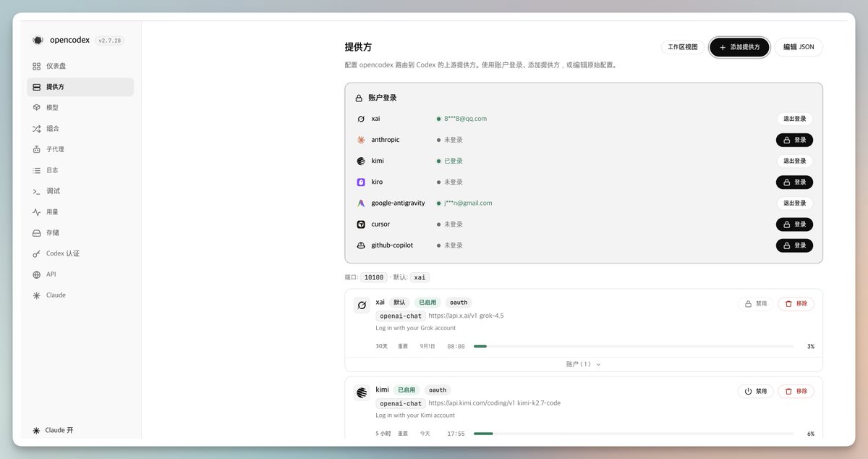Click the kiro logo icon

361,182
